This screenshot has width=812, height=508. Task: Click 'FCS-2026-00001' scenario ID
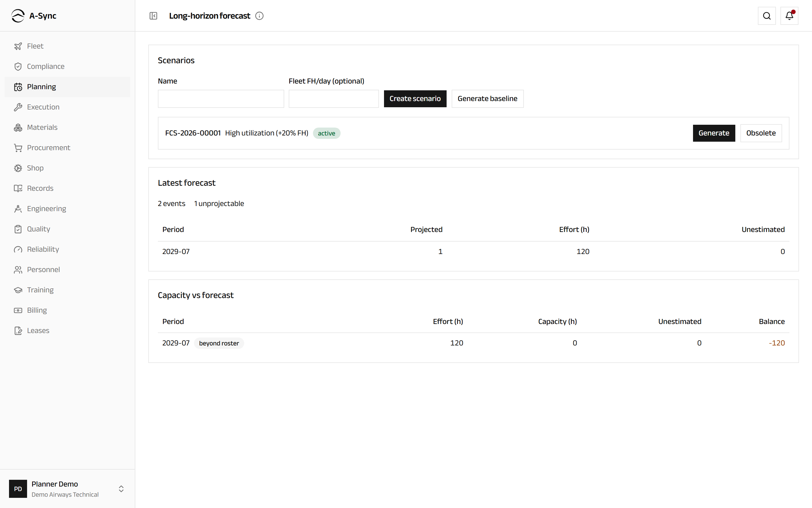click(193, 133)
